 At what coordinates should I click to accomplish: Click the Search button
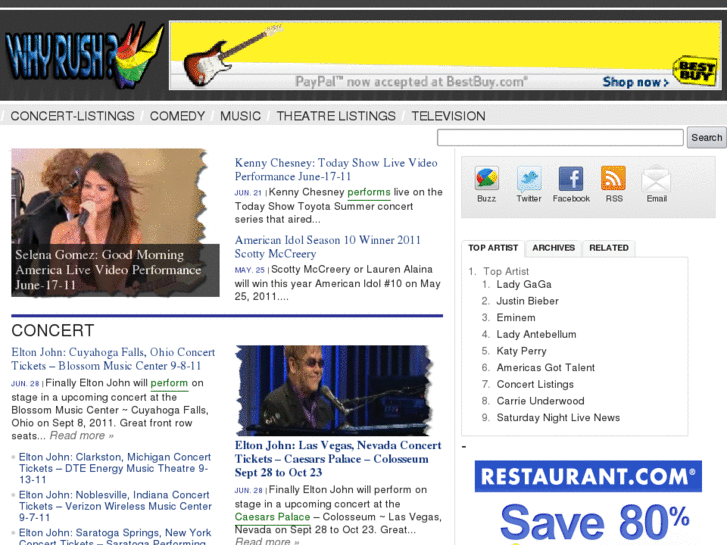707,138
